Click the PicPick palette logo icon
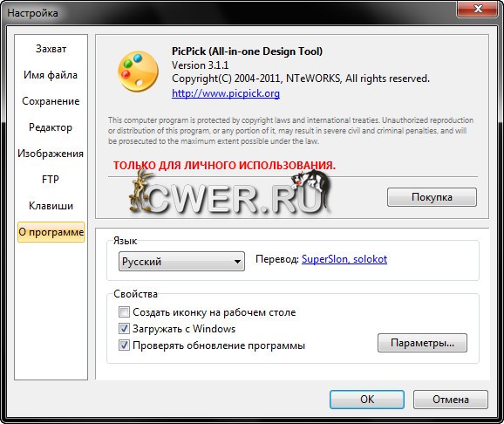Screen dimensions: 504x424 point(139,72)
